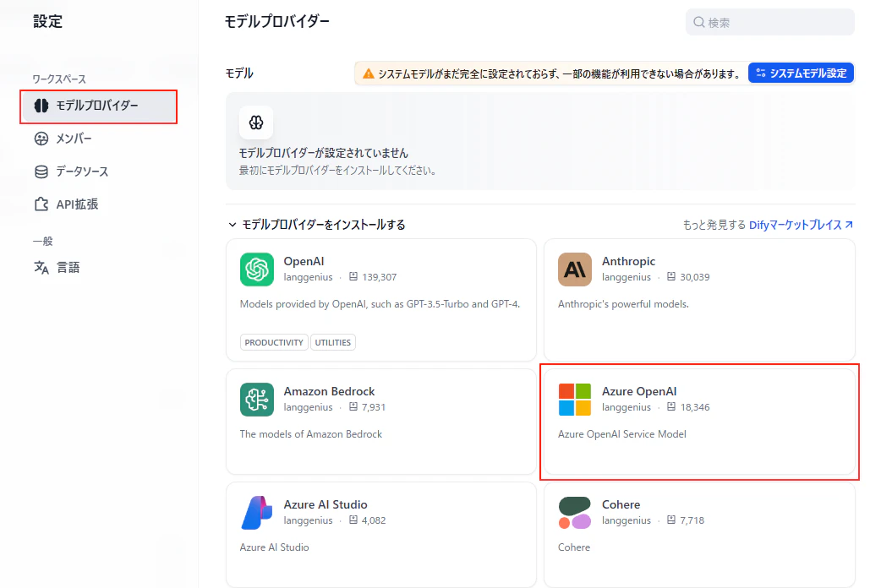Screen dimensions: 870x588
Task: Click the brain icon in empty provider card
Action: point(256,122)
